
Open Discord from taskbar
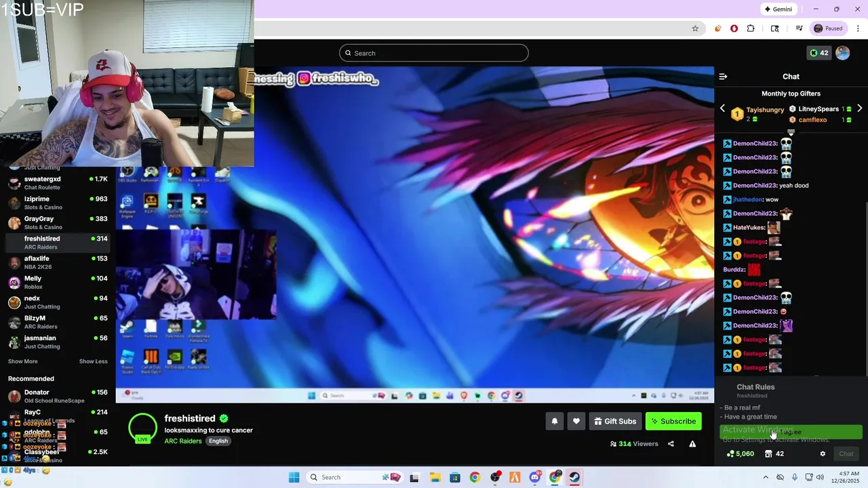click(535, 477)
